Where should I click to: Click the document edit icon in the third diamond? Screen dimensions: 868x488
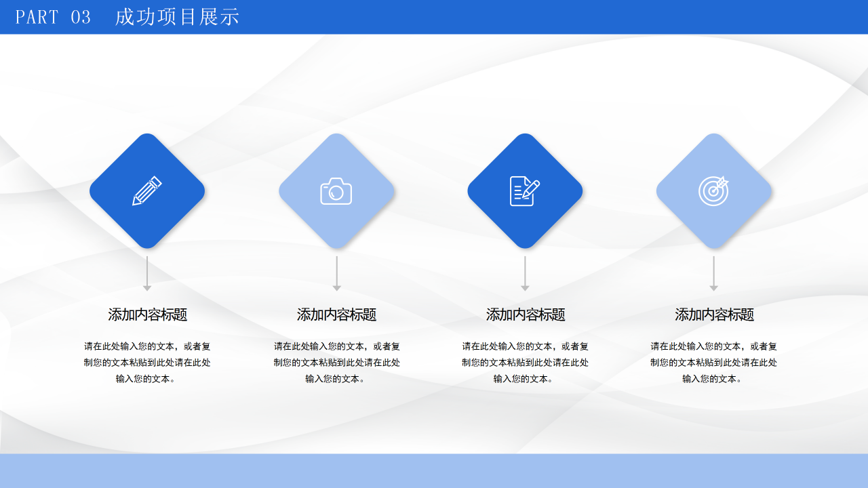point(525,191)
